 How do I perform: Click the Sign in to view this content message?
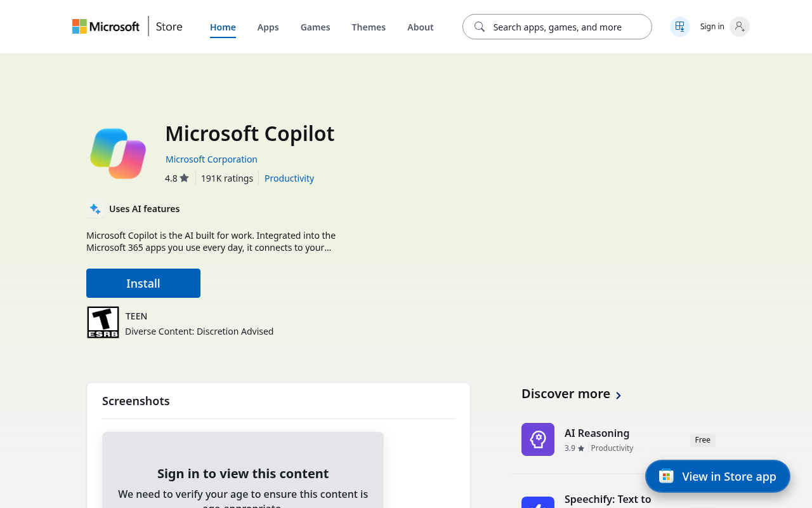click(243, 474)
